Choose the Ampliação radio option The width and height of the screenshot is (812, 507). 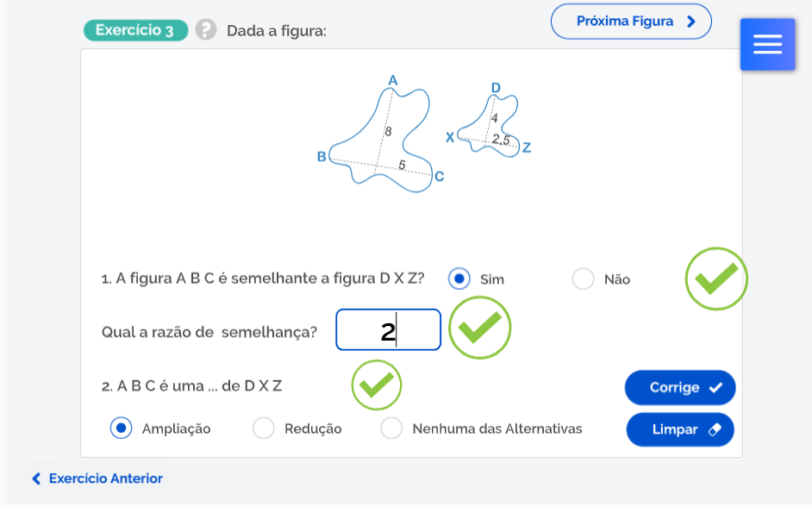pyautogui.click(x=122, y=429)
